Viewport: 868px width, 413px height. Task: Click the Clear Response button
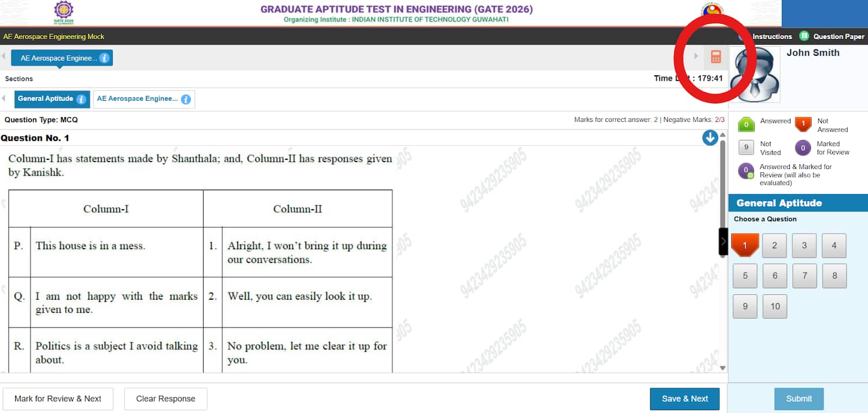[x=165, y=399]
